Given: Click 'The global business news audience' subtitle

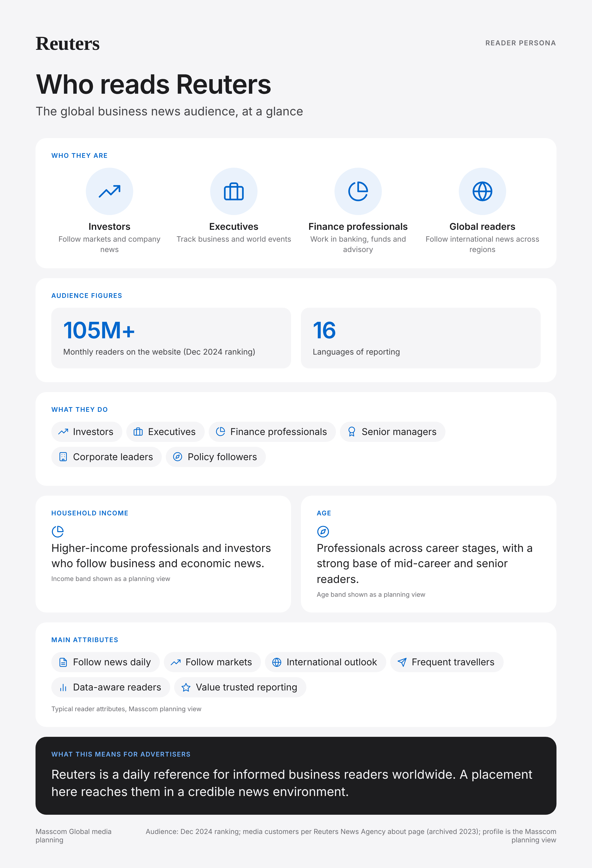Looking at the screenshot, I should pyautogui.click(x=169, y=111).
